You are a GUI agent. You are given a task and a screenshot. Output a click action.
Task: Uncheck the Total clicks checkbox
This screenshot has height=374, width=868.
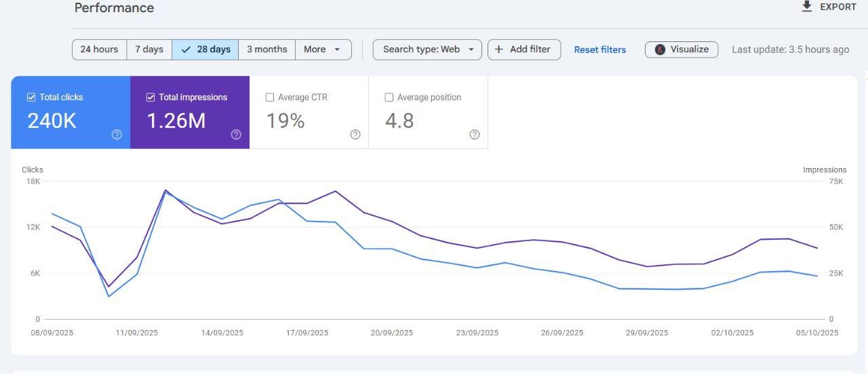(x=31, y=97)
